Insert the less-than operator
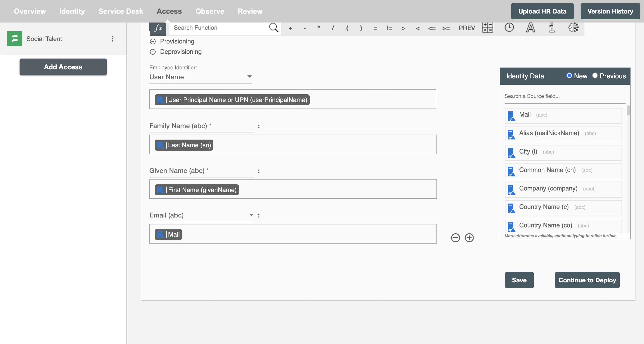The height and width of the screenshot is (344, 644). click(x=418, y=28)
